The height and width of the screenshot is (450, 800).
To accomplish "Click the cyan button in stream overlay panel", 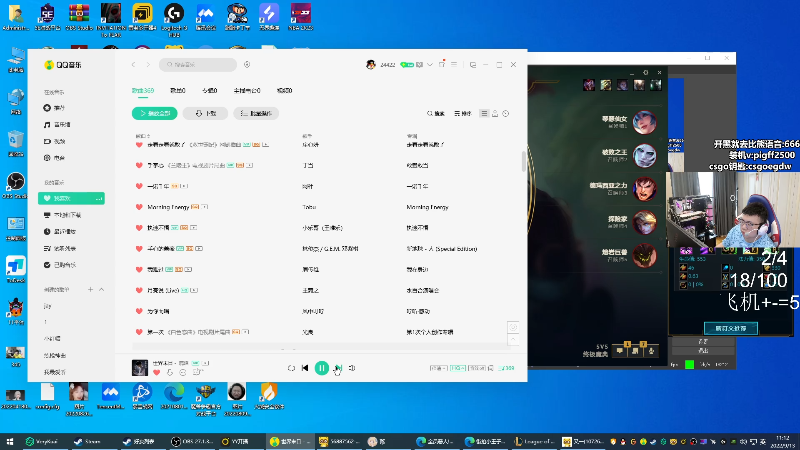I will [731, 328].
